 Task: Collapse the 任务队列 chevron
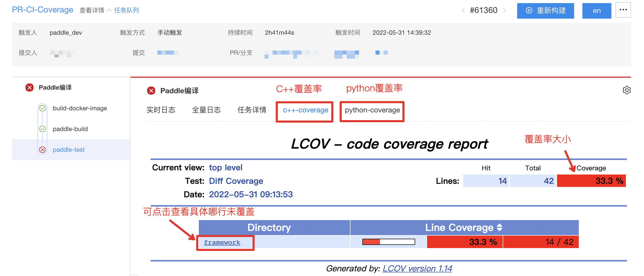tap(109, 11)
